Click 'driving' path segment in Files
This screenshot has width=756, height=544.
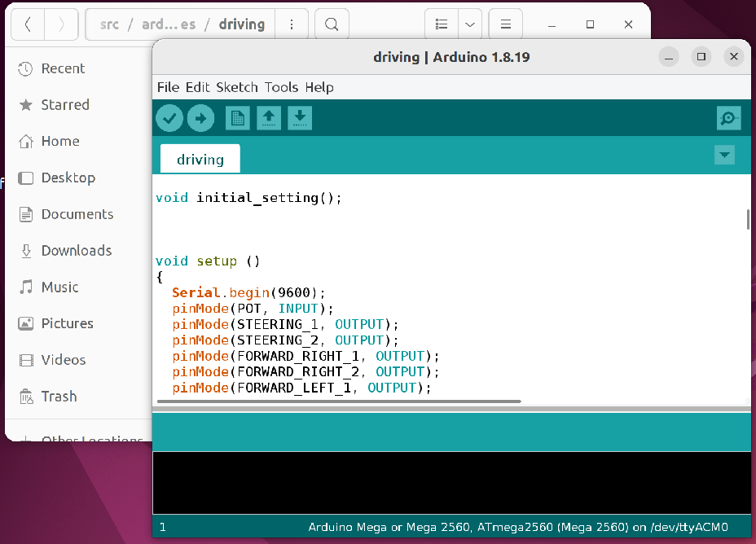[x=242, y=24]
